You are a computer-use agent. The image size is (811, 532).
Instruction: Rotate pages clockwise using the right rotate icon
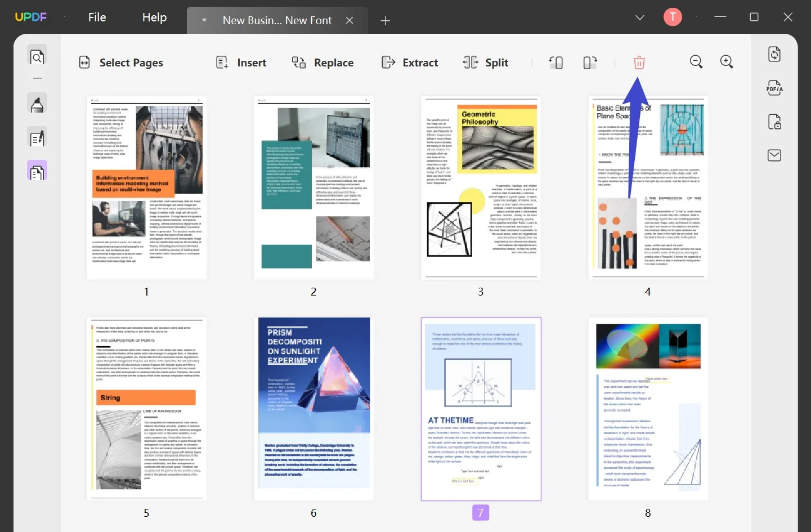(x=590, y=62)
